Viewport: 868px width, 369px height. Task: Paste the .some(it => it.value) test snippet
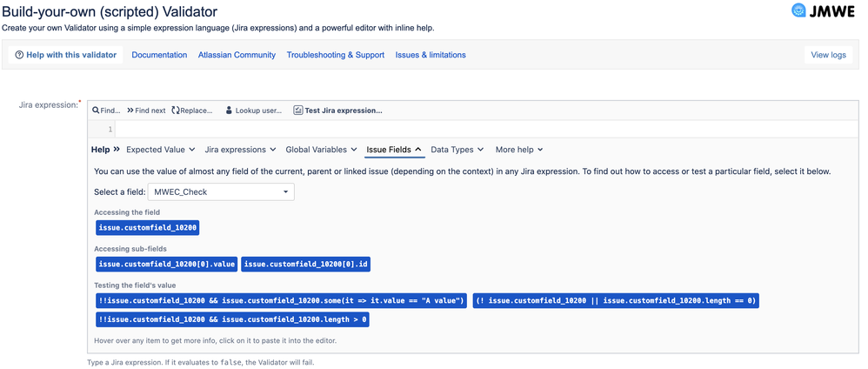click(281, 301)
